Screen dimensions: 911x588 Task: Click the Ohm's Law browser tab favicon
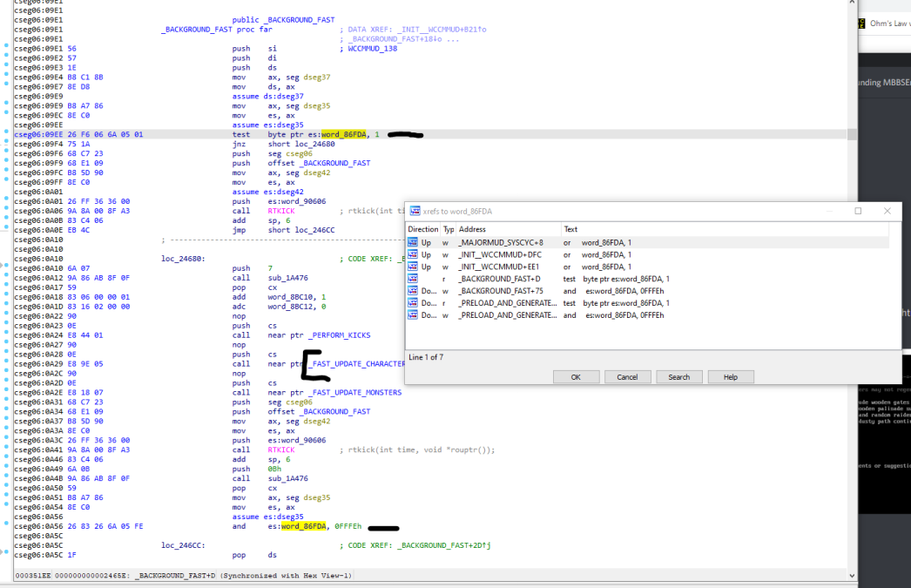point(861,24)
